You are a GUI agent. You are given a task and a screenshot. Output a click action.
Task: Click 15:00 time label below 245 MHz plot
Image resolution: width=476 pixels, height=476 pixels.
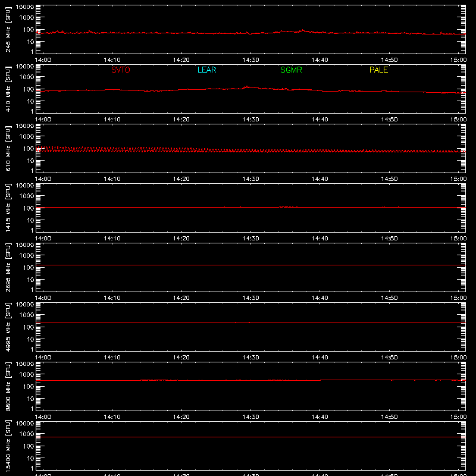coord(458,60)
